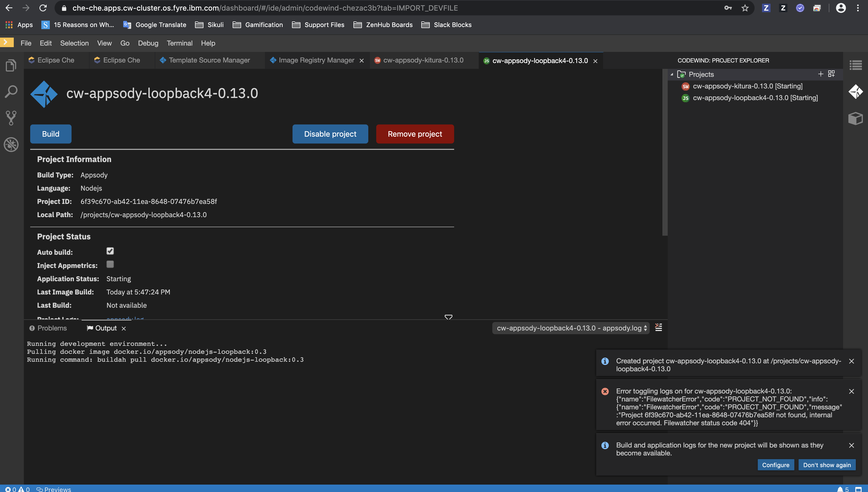Viewport: 868px width, 492px height.
Task: Select the crossed-out bug icon in left sidebar
Action: click(x=11, y=145)
